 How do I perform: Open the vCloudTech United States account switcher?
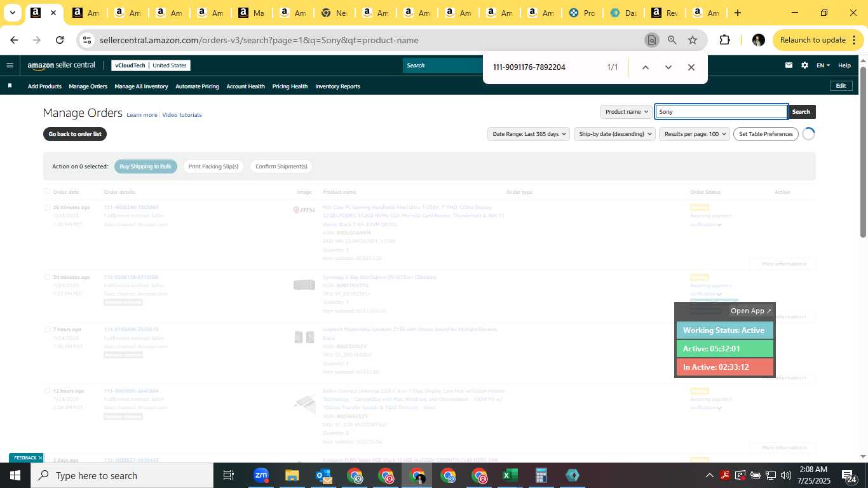coord(151,65)
